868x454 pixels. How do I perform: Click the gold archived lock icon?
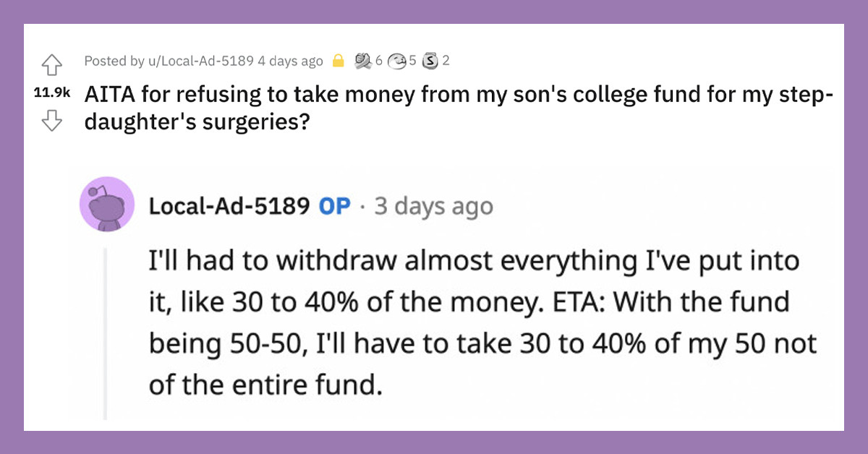(339, 61)
